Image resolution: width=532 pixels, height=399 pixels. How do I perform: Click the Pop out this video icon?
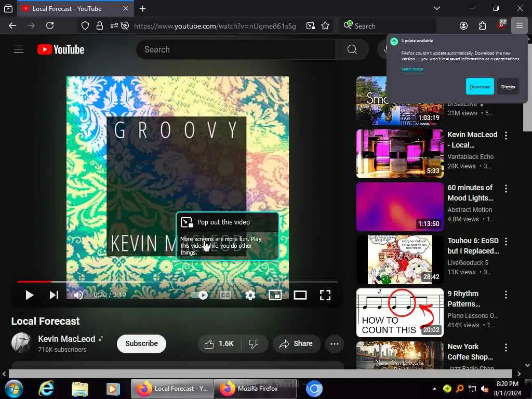[187, 222]
